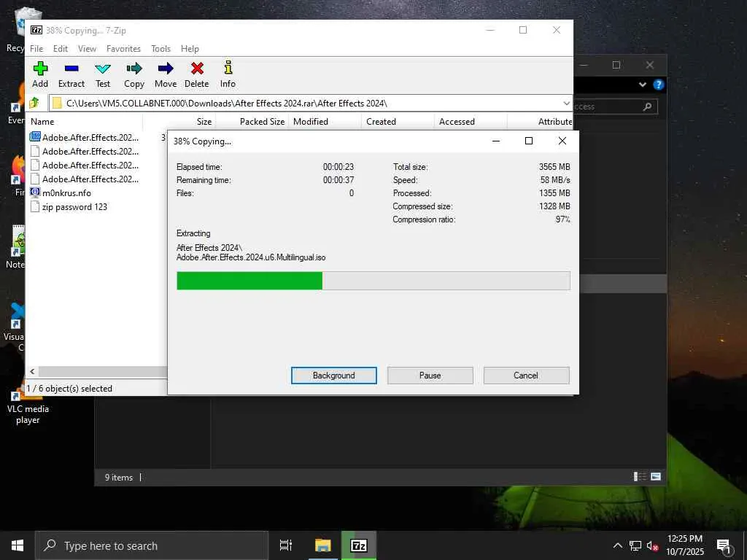Viewport: 747px width, 560px height.
Task: Click the help icon in File Explorer window
Action: click(659, 85)
